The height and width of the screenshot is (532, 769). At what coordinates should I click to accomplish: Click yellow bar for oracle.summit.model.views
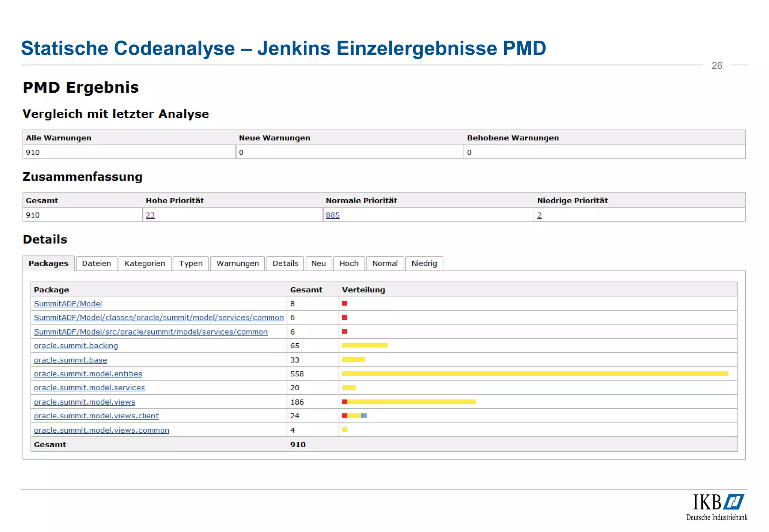(x=412, y=402)
